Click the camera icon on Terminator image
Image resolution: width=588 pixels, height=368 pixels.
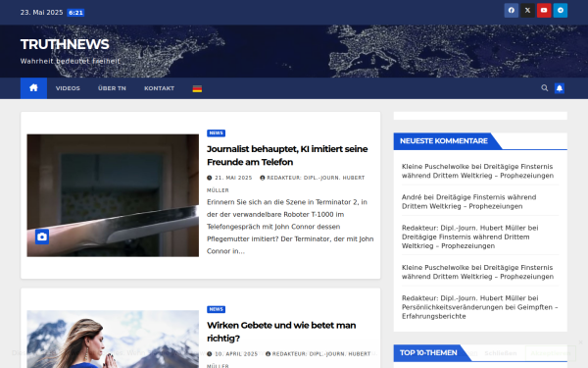point(42,237)
